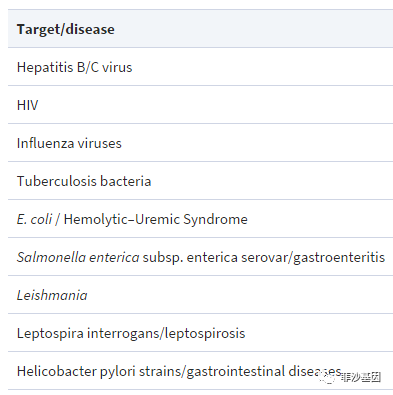Viewport: 393px width, 395px height.
Task: Click the word Hepatitis
Action: [x=45, y=67]
